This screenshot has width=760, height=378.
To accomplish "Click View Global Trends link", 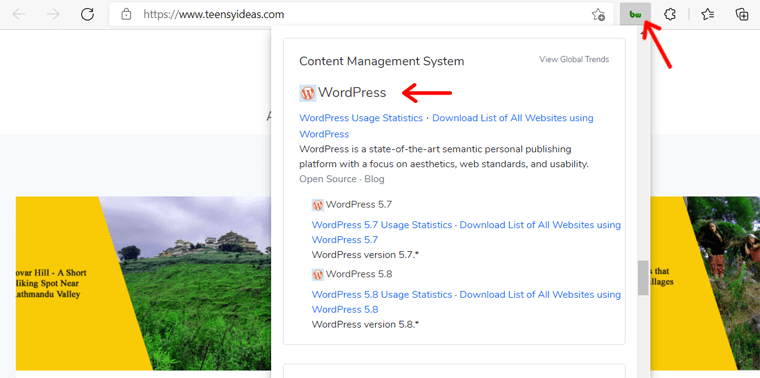I will tap(574, 60).
